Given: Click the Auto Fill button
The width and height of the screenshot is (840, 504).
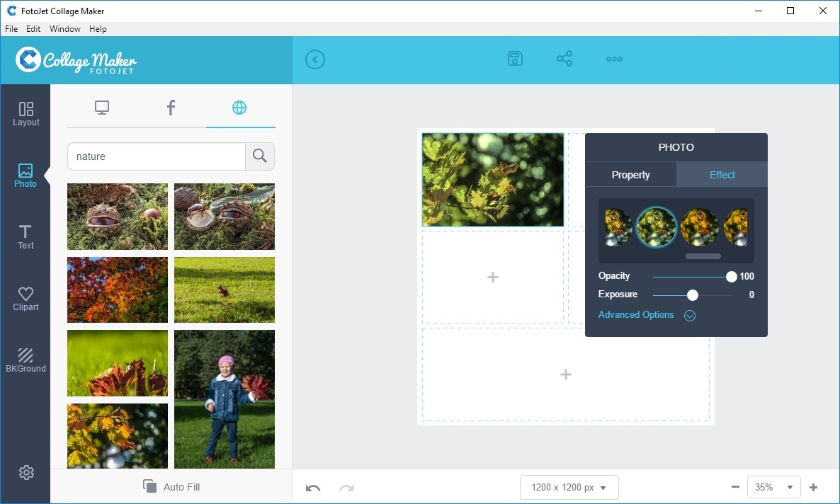Looking at the screenshot, I should click(x=171, y=487).
